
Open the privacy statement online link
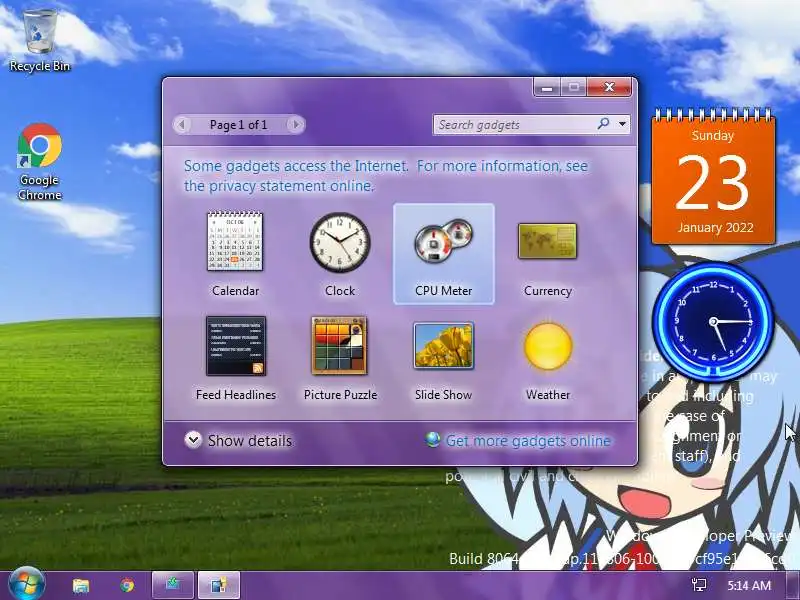coord(386,176)
